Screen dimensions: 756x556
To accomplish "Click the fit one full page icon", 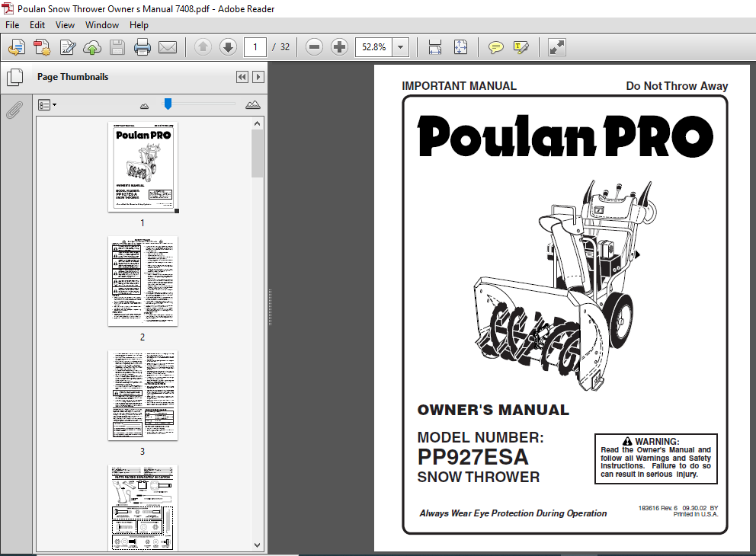I will pos(460,47).
